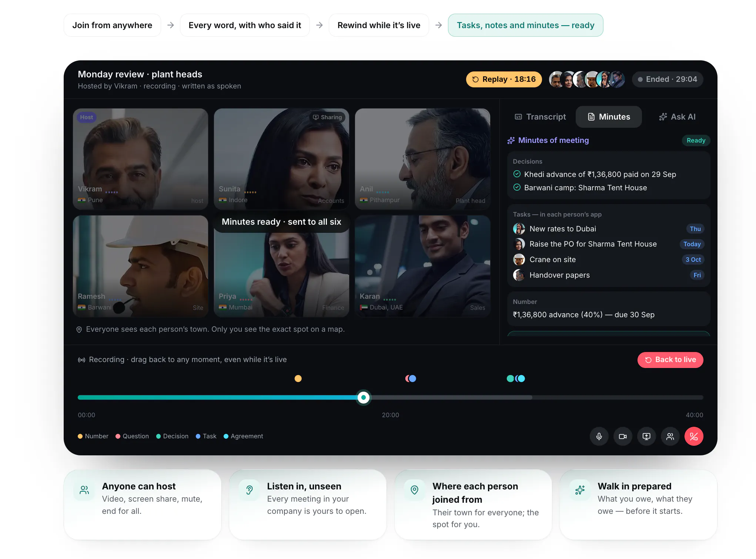Select Tasks, notes and minutes — ready step
This screenshot has width=756, height=559.
tap(525, 25)
